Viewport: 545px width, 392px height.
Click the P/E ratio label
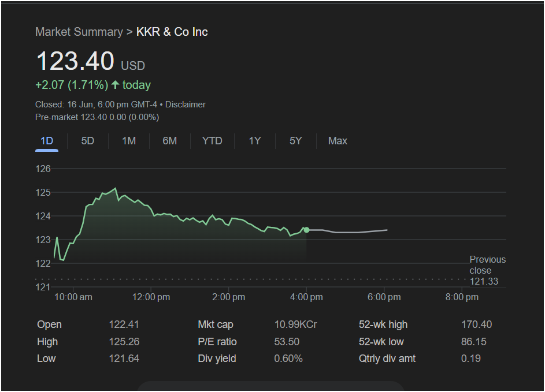point(217,342)
